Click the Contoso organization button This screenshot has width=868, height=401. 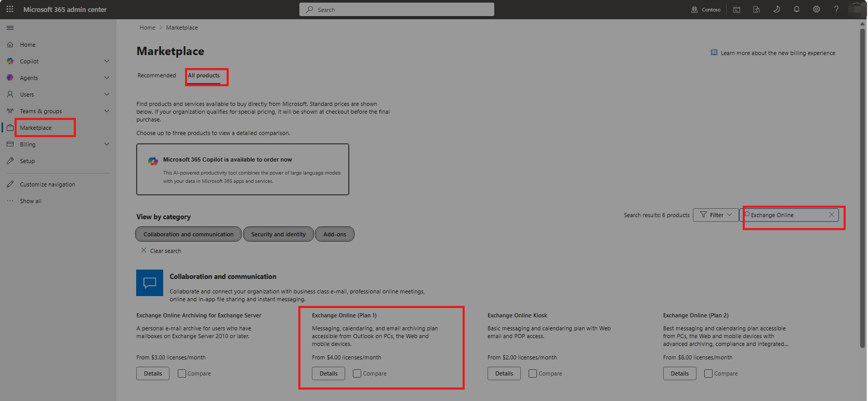pos(706,9)
